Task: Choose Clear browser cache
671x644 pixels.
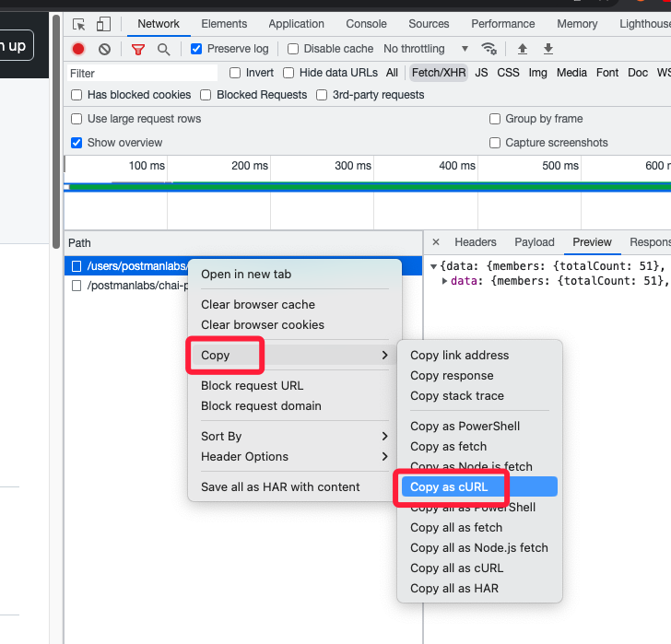Action: [294, 304]
